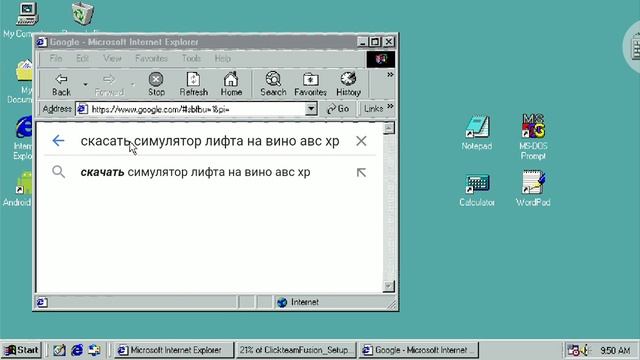The height and width of the screenshot is (360, 640).
Task: Open the Favorites toolbar button
Action: pyautogui.click(x=310, y=84)
